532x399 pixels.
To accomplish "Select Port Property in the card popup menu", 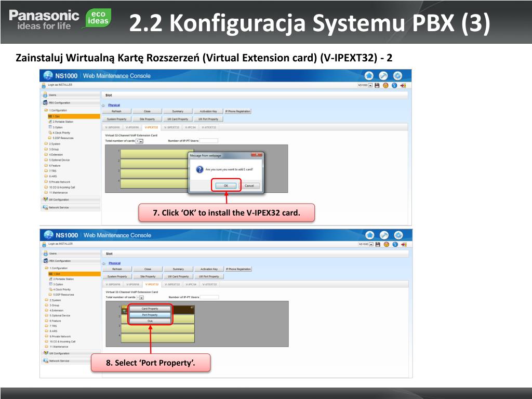I will [150, 315].
